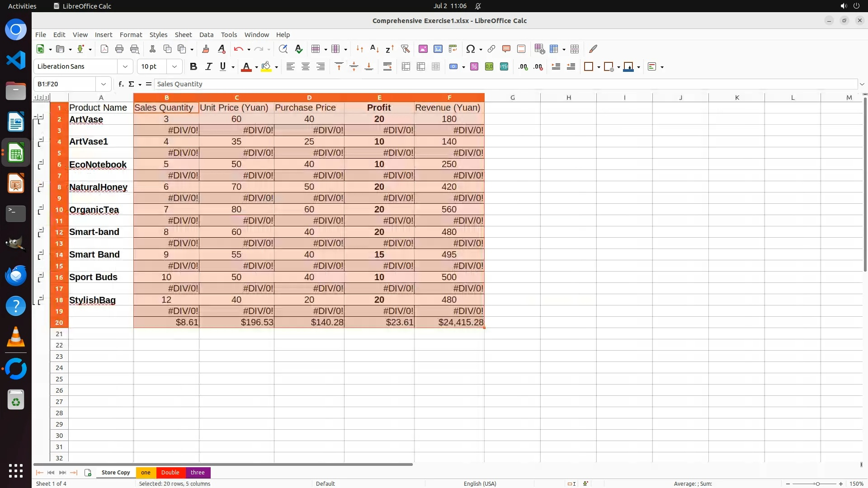Click the Merge and Center Cells icon
The height and width of the screenshot is (488, 868).
click(406, 66)
